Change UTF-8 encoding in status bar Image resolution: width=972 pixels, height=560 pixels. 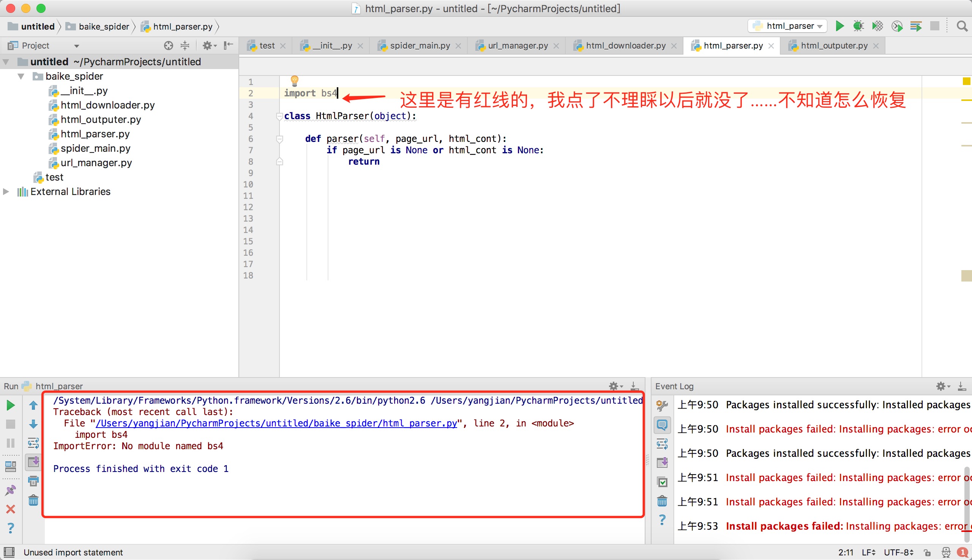[898, 552]
